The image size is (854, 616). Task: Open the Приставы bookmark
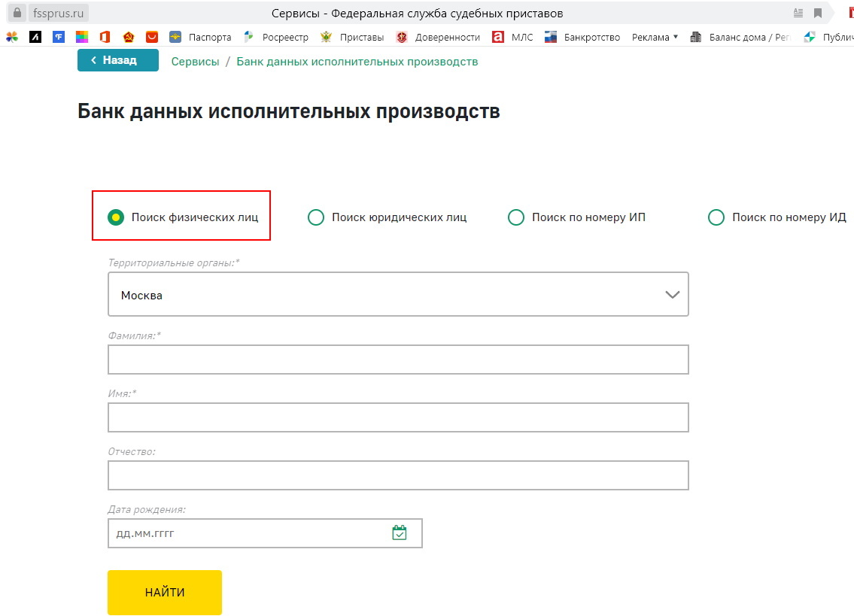tap(363, 36)
